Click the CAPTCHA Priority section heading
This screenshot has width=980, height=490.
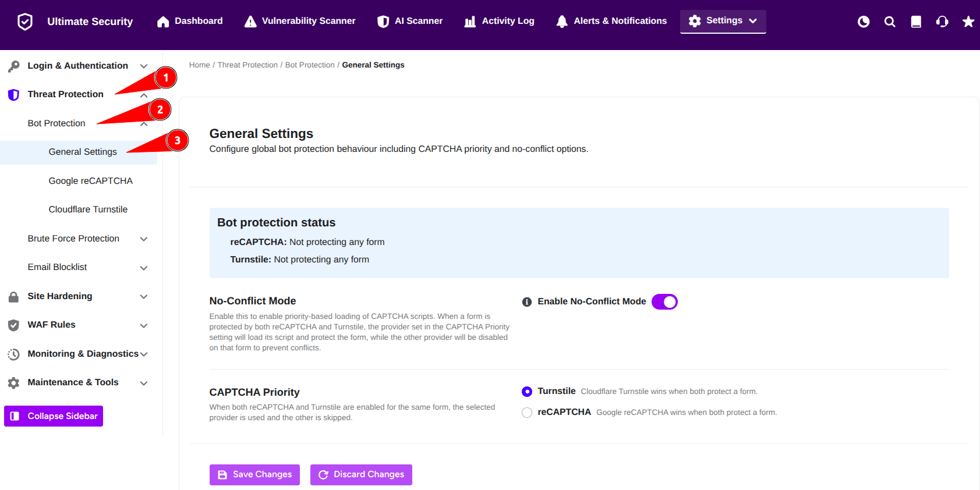pyautogui.click(x=254, y=393)
